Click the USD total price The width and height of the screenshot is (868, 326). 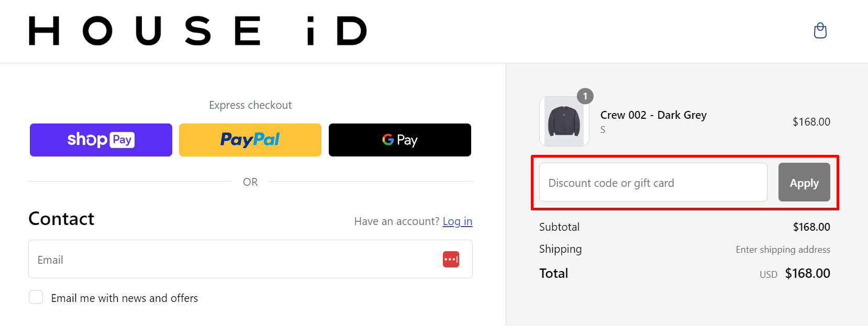(x=807, y=273)
